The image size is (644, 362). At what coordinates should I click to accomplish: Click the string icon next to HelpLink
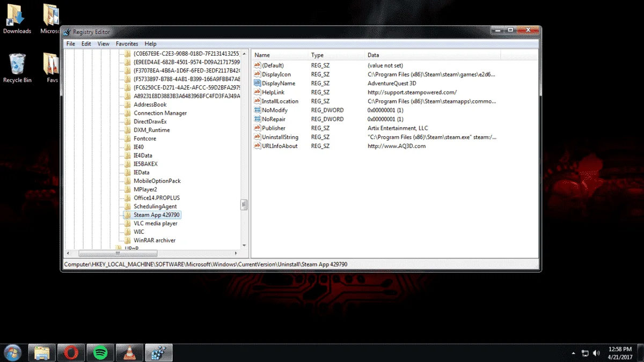[x=257, y=92]
